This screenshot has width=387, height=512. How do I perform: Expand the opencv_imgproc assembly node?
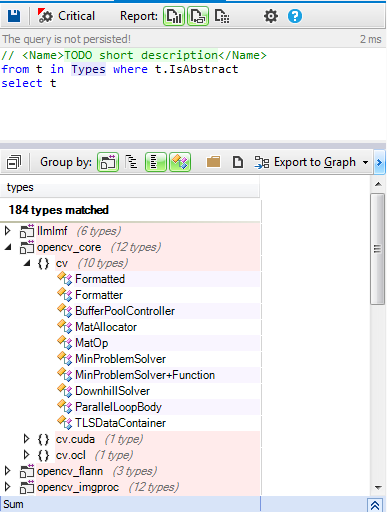(8, 487)
